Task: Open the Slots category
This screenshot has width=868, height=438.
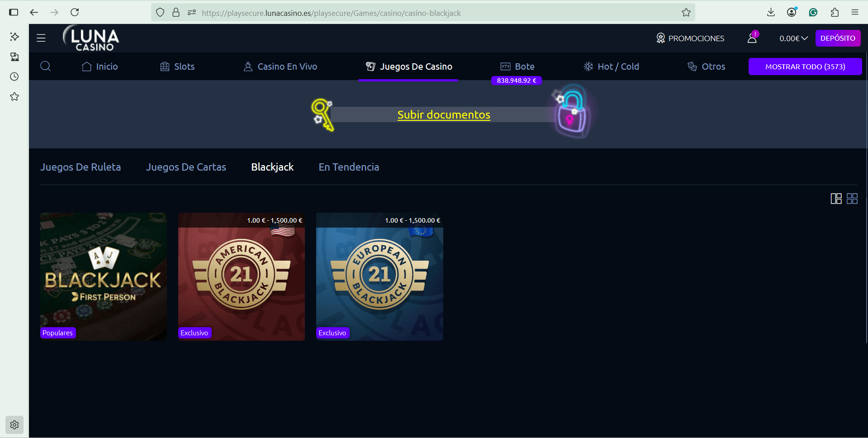Action: click(x=177, y=67)
